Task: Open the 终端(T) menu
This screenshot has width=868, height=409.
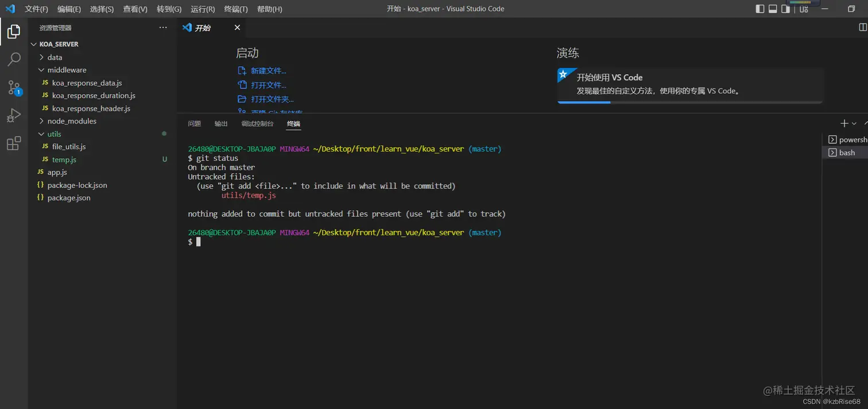Action: 236,9
